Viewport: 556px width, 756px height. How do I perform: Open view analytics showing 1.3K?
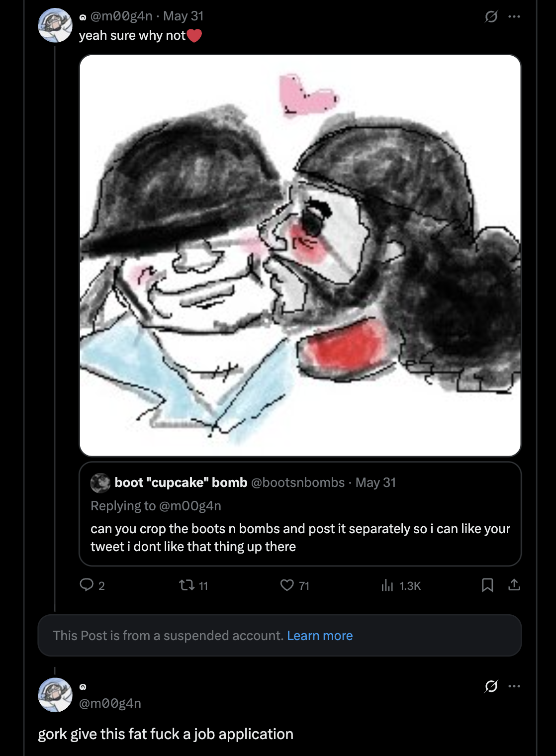[x=388, y=585]
